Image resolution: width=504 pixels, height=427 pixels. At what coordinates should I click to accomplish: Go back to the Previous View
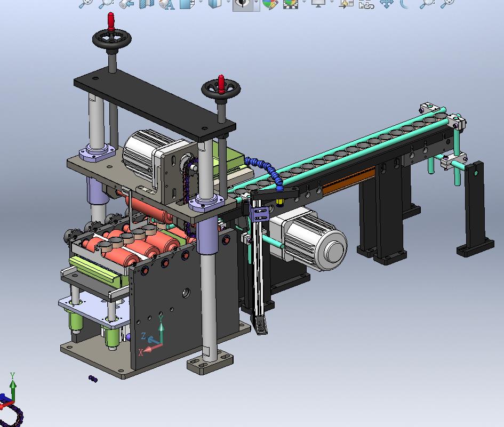pyautogui.click(x=126, y=3)
